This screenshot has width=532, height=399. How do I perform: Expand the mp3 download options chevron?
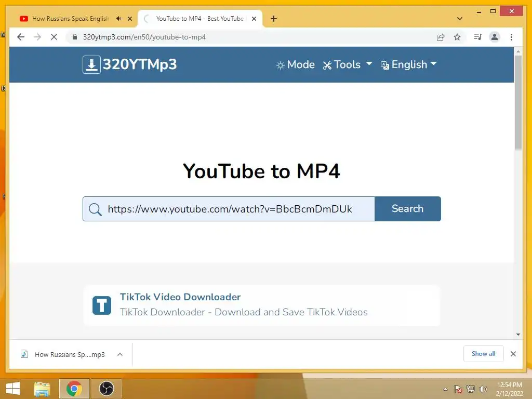point(120,354)
